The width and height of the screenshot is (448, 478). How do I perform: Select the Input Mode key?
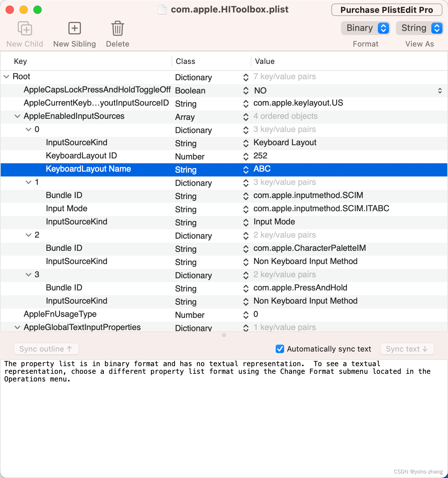(67, 208)
